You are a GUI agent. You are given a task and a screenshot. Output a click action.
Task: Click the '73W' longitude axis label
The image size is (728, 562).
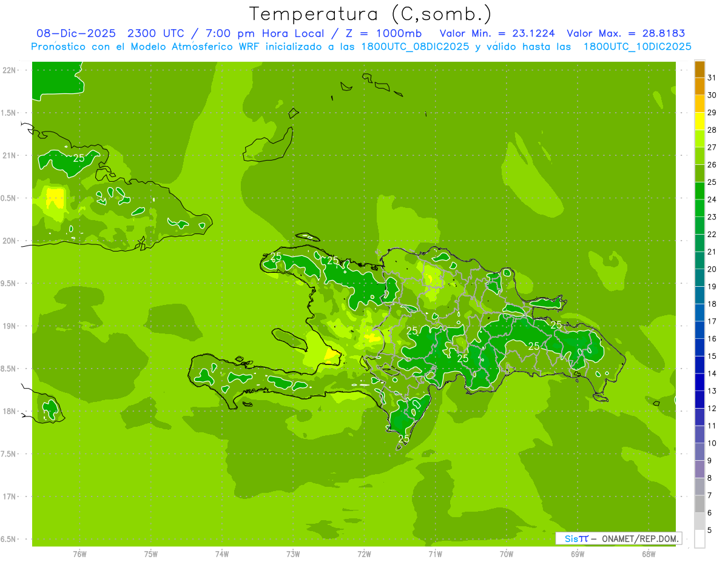[x=293, y=554]
